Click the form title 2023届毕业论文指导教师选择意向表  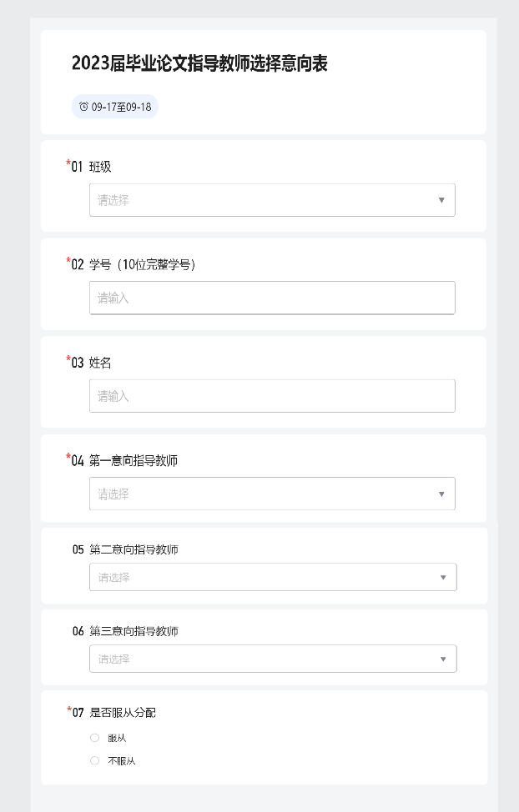[199, 63]
